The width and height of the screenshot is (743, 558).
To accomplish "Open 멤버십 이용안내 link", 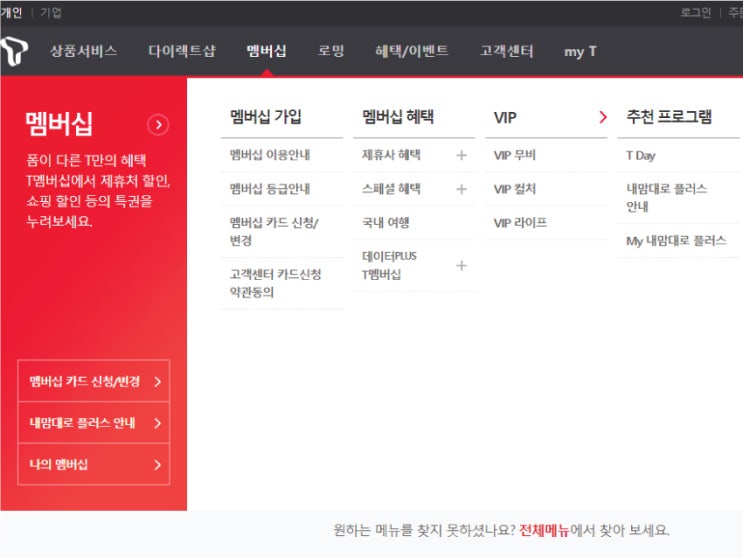I will (x=270, y=156).
